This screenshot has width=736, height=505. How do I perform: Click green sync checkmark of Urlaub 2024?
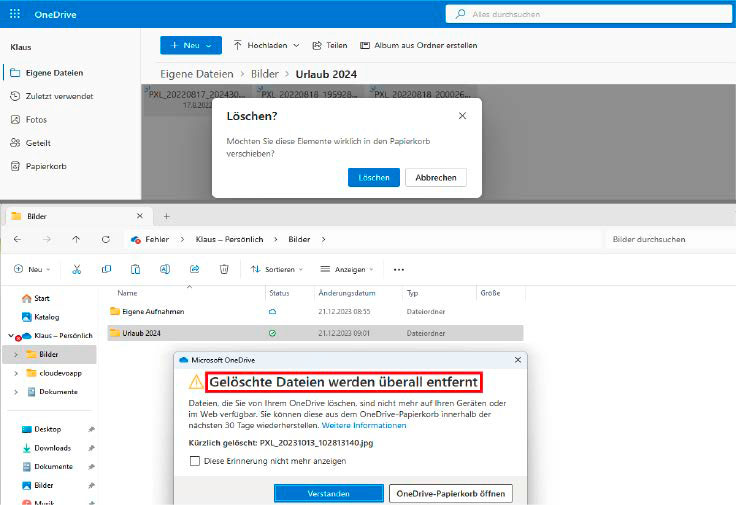272,333
